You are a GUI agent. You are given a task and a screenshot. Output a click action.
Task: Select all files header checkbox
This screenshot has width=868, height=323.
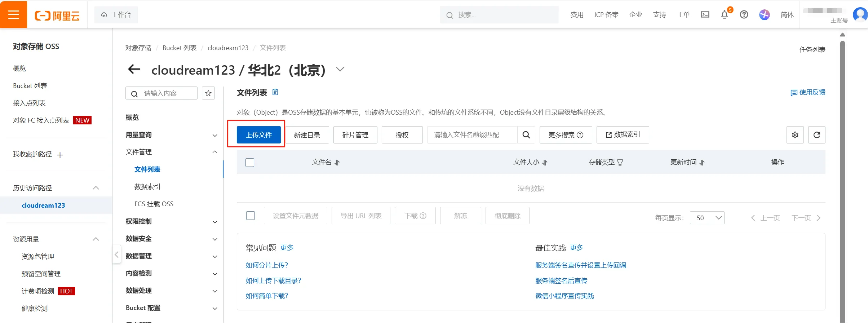click(x=250, y=163)
